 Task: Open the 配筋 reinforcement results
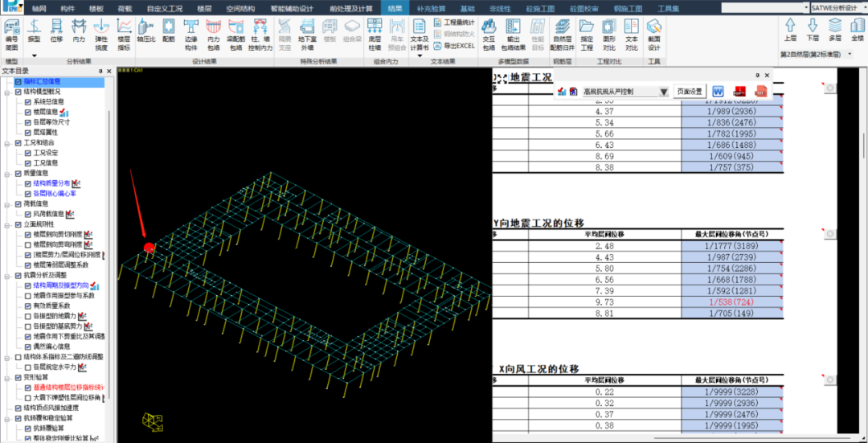point(168,31)
